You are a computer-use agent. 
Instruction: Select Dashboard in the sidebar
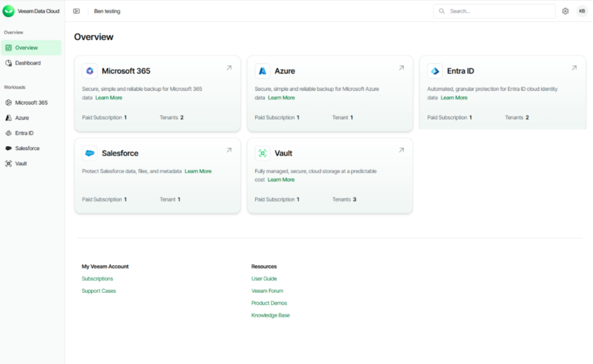[28, 63]
